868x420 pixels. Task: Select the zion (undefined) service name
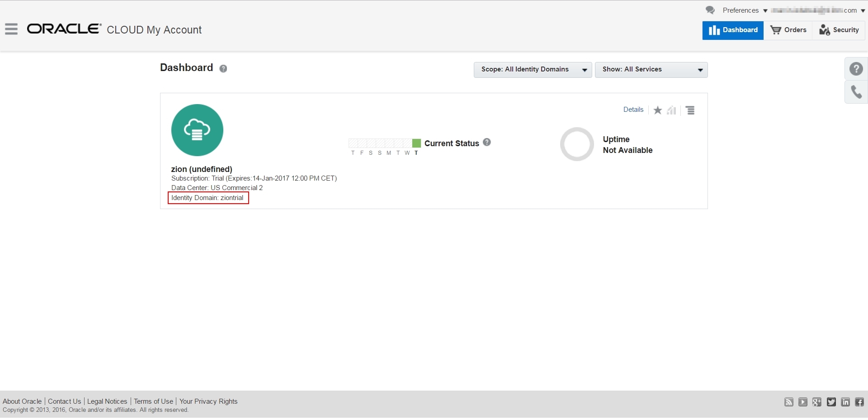point(202,169)
